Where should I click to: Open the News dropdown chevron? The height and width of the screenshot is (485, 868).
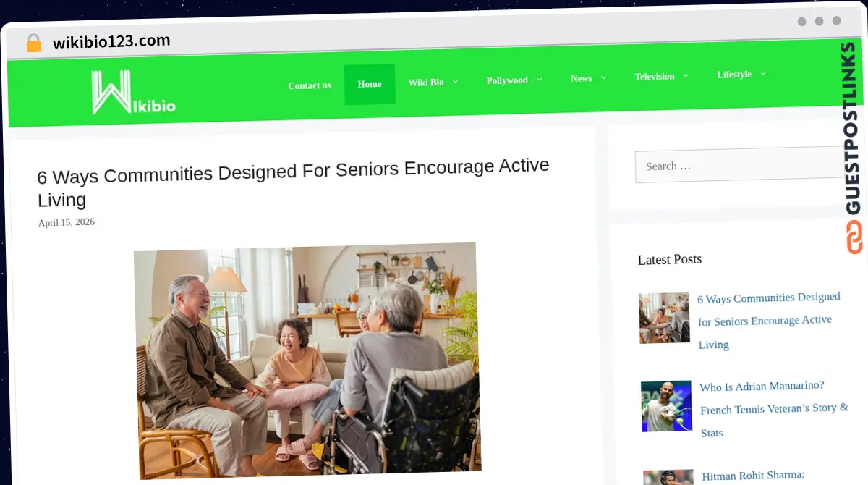(603, 77)
